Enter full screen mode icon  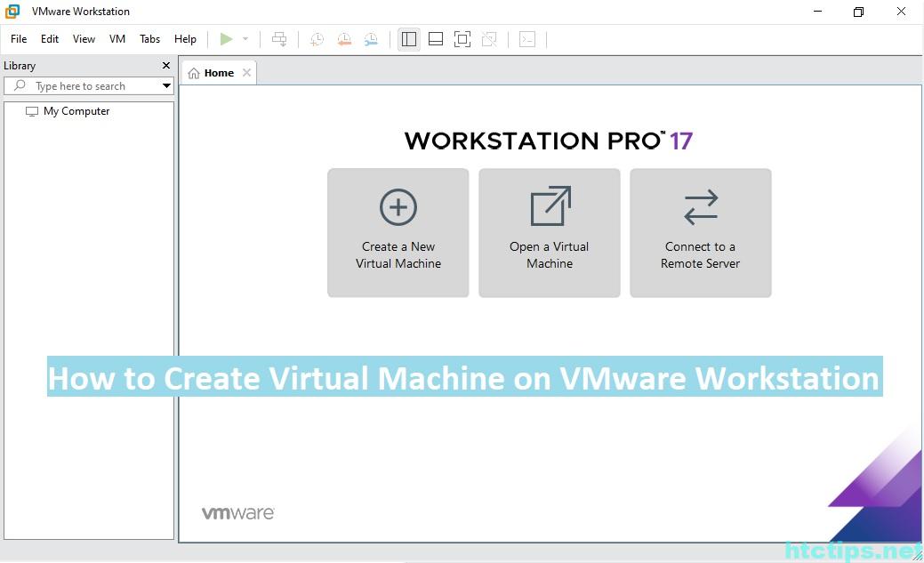(462, 39)
